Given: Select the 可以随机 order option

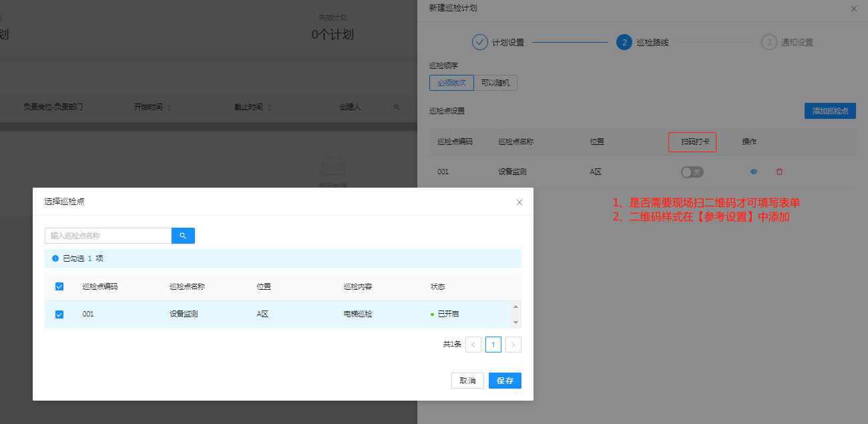Looking at the screenshot, I should click(495, 83).
